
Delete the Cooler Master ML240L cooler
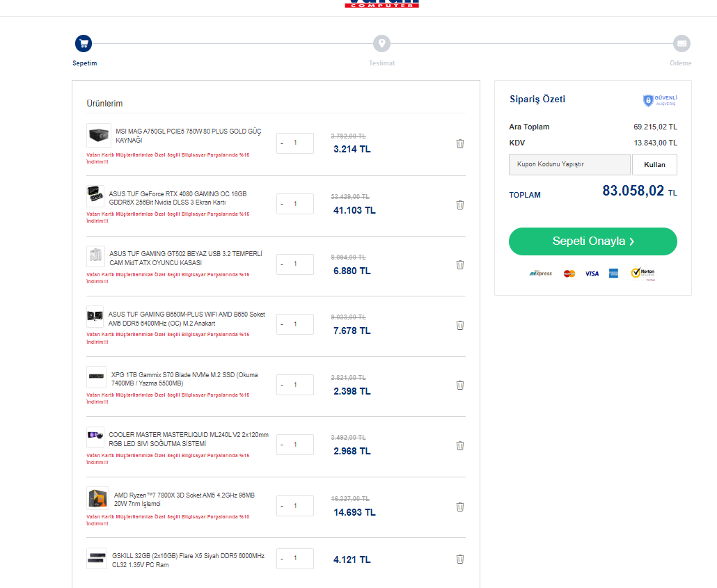[x=459, y=445]
